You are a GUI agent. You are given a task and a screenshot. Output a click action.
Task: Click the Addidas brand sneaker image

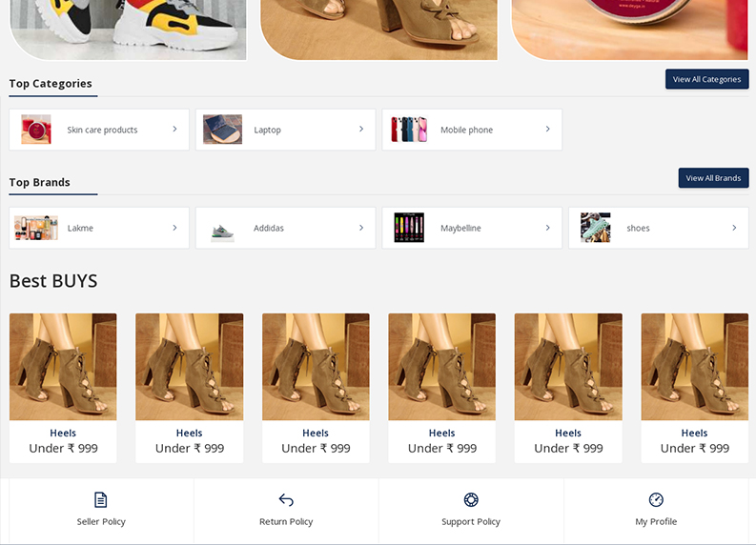pyautogui.click(x=222, y=229)
